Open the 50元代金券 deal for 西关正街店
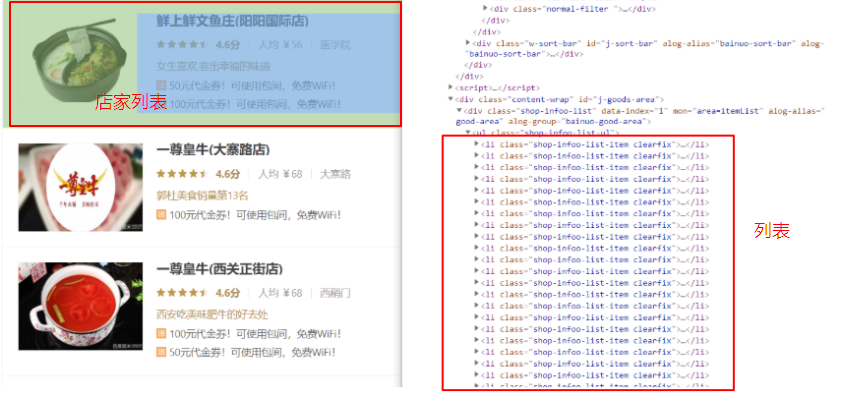Image resolution: width=847 pixels, height=402 pixels. (x=252, y=352)
